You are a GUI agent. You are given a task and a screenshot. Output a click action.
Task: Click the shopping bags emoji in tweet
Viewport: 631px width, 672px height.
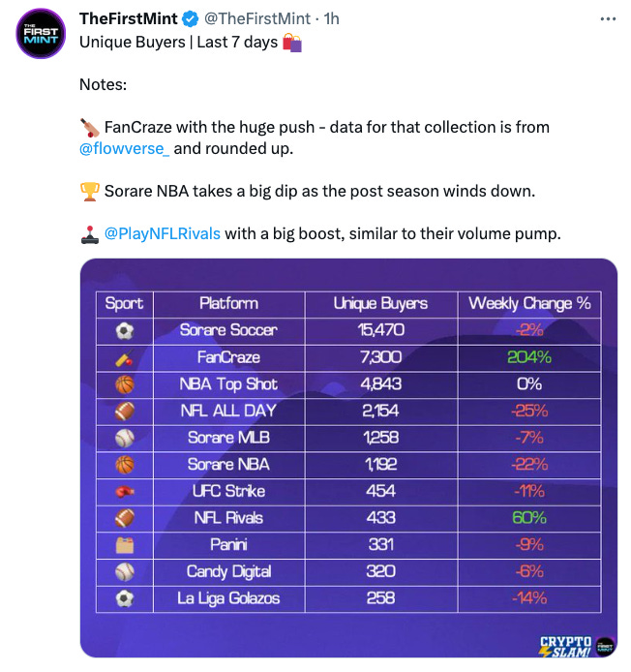[292, 43]
